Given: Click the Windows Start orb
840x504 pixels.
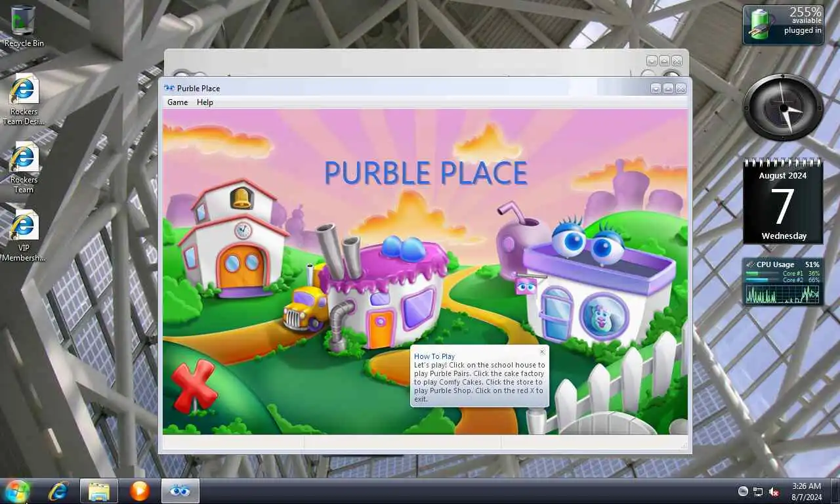Looking at the screenshot, I should coord(17,491).
